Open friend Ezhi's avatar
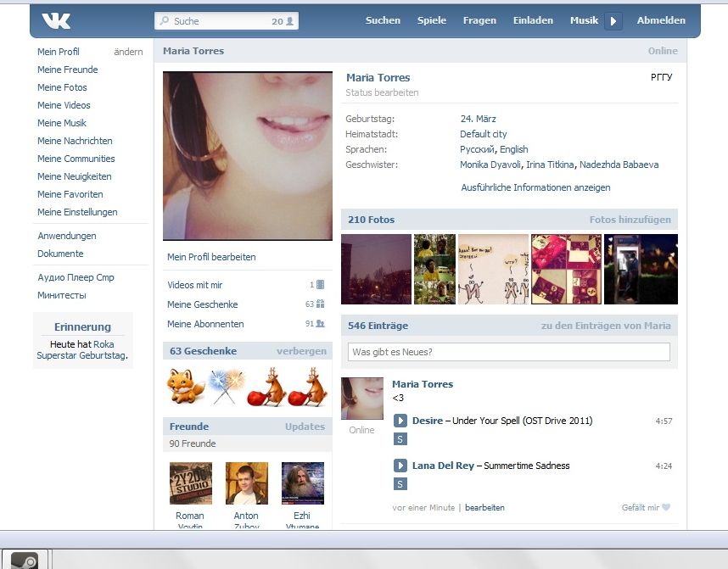The height and width of the screenshot is (569, 728). [x=303, y=483]
